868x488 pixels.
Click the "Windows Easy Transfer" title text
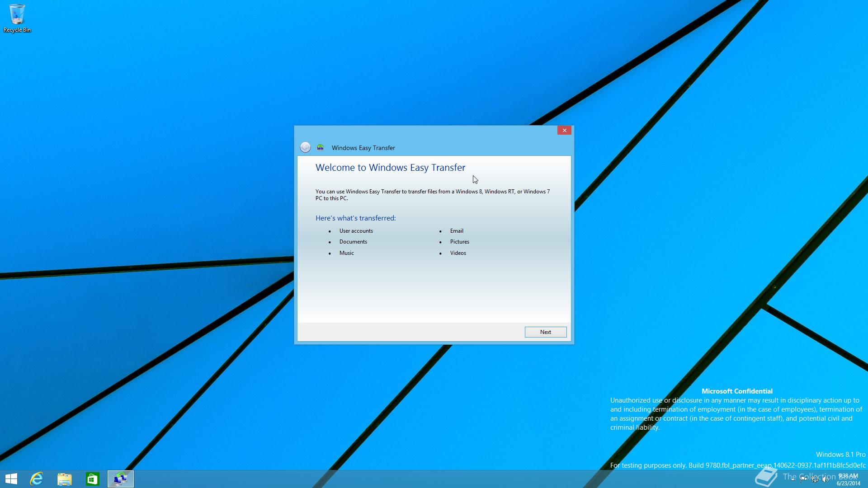pos(363,148)
